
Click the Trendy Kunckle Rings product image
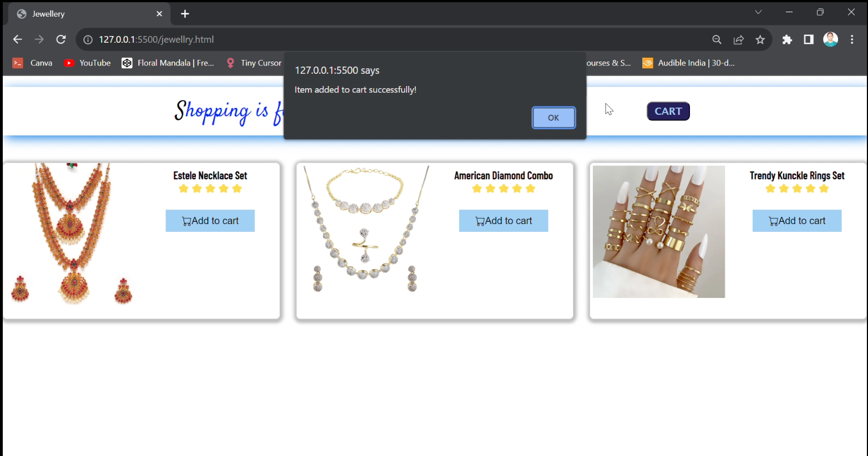(x=658, y=231)
